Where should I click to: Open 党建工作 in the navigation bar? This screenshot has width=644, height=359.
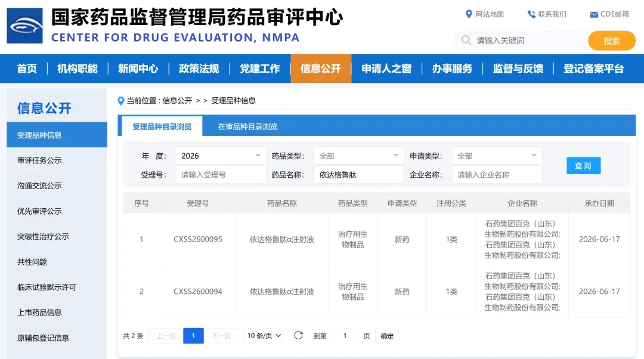[x=260, y=69]
